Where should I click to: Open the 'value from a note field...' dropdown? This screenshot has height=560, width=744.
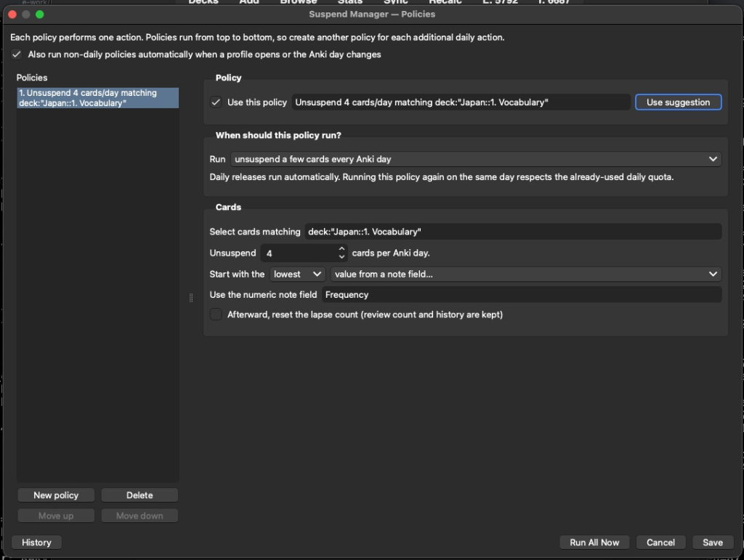pyautogui.click(x=526, y=274)
